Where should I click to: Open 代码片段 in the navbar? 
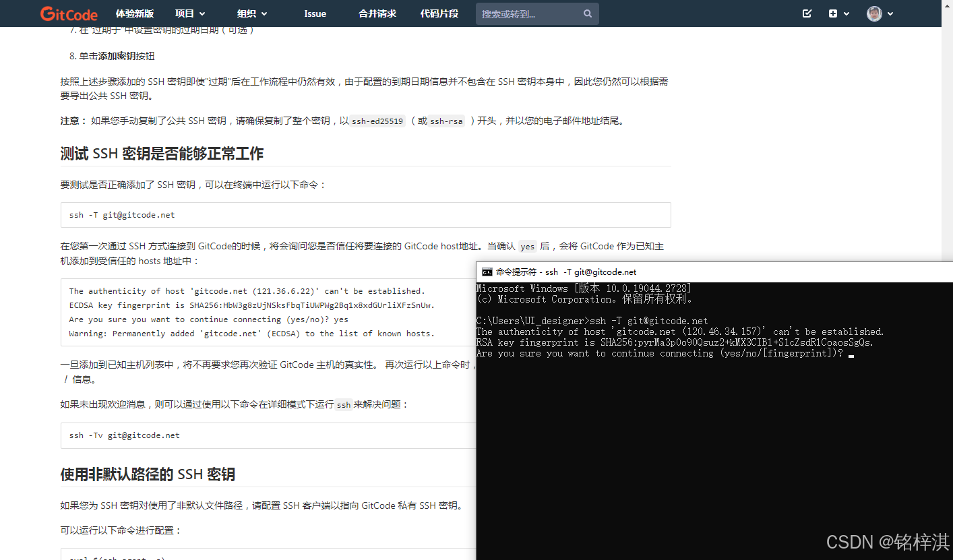(x=439, y=13)
